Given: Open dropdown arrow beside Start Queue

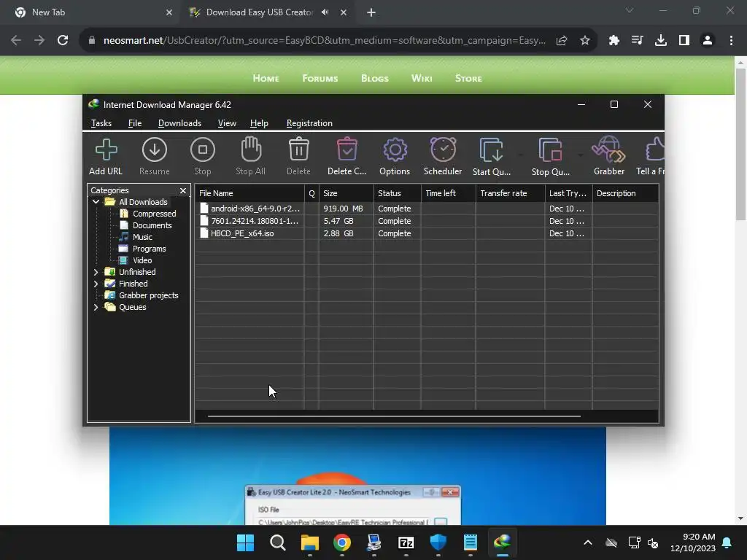Looking at the screenshot, I should click(521, 155).
